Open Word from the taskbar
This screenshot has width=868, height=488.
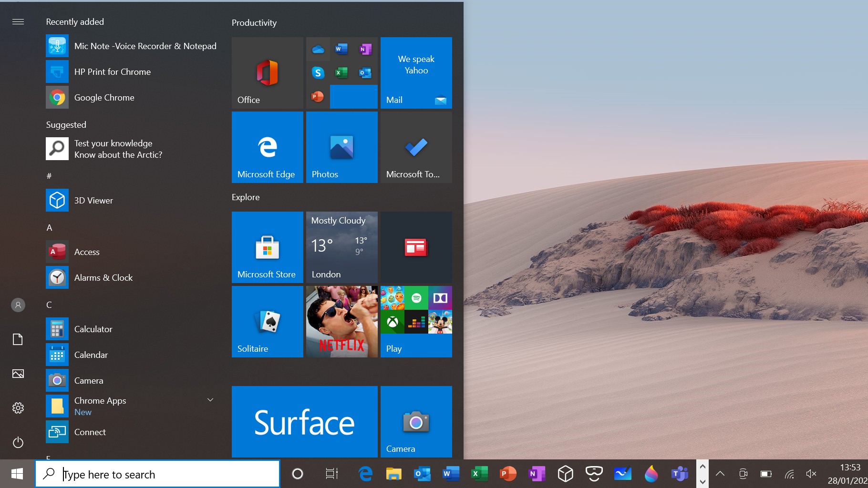coord(451,474)
